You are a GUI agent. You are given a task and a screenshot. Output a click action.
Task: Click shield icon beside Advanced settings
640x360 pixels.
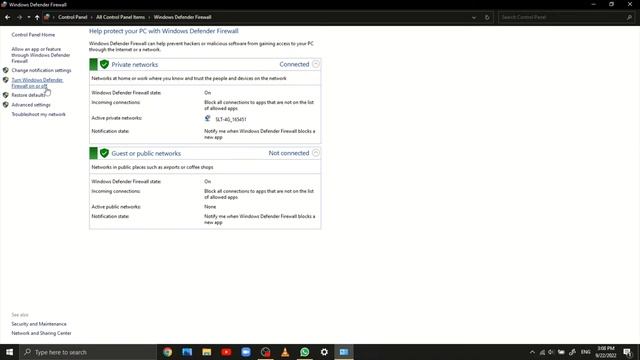click(x=6, y=105)
